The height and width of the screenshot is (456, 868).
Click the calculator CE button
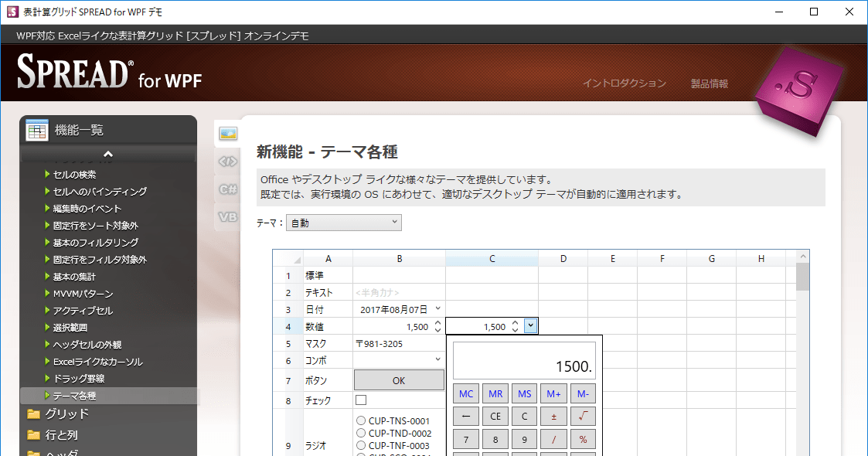point(495,416)
